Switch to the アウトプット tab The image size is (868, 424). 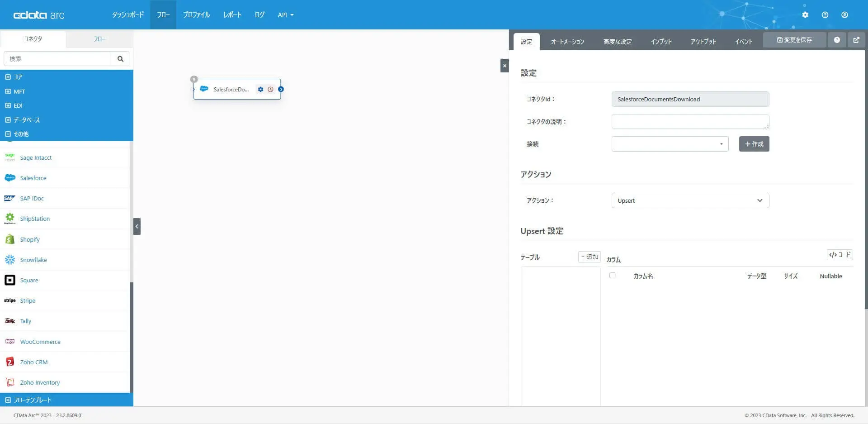[703, 42]
